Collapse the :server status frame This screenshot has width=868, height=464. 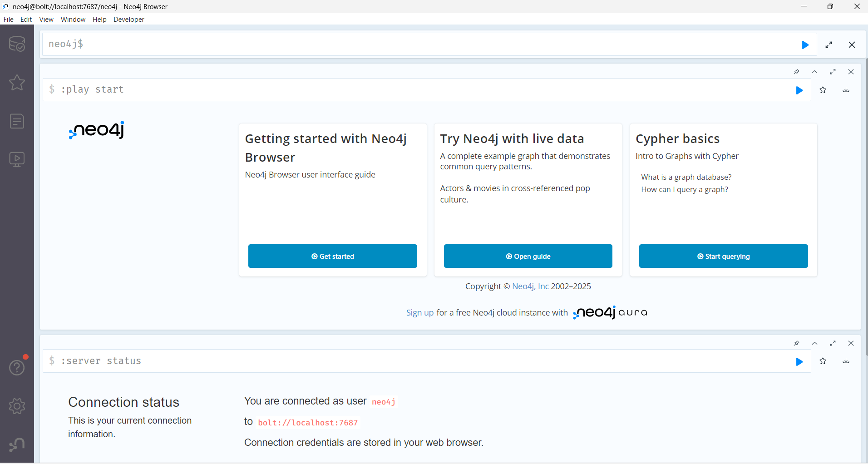click(x=814, y=343)
